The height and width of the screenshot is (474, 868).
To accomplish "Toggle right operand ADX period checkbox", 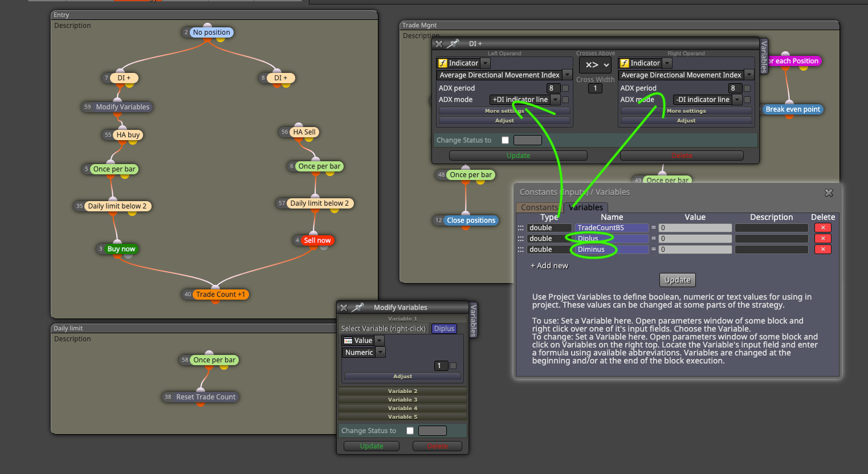I will pyautogui.click(x=747, y=88).
